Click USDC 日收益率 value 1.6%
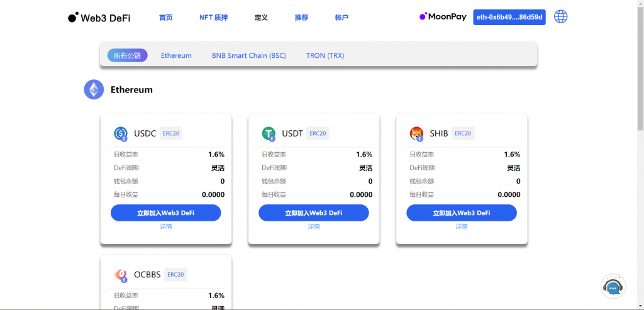Image resolution: width=644 pixels, height=310 pixels. pos(216,155)
